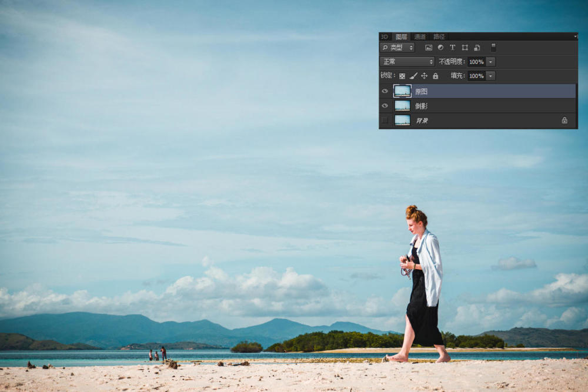Click the lock position move icon
Image resolution: width=588 pixels, height=392 pixels.
point(424,76)
